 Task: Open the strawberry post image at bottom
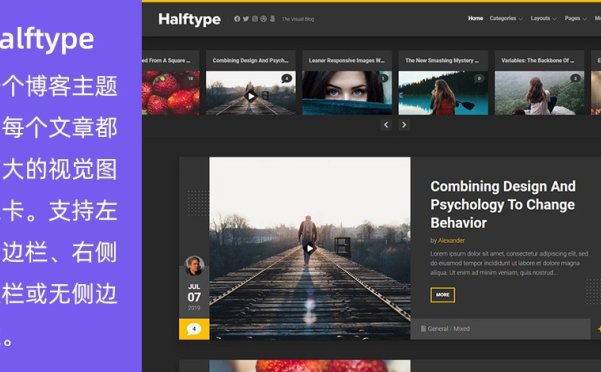(x=310, y=366)
